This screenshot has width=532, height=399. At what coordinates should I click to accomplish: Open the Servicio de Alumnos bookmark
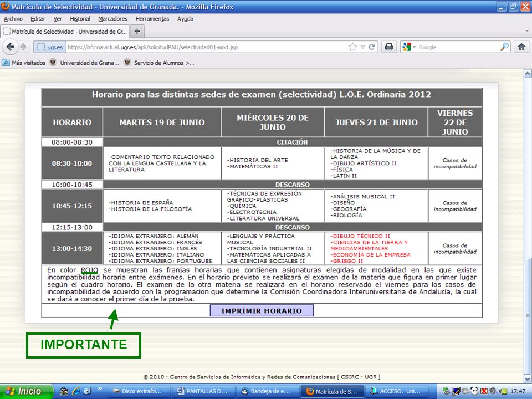coord(159,63)
